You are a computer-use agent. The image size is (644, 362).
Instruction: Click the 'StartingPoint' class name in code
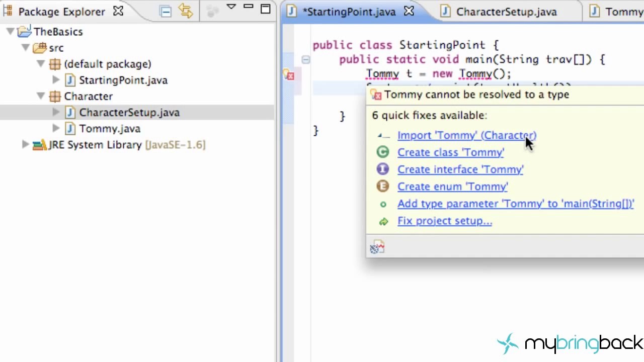[442, 45]
